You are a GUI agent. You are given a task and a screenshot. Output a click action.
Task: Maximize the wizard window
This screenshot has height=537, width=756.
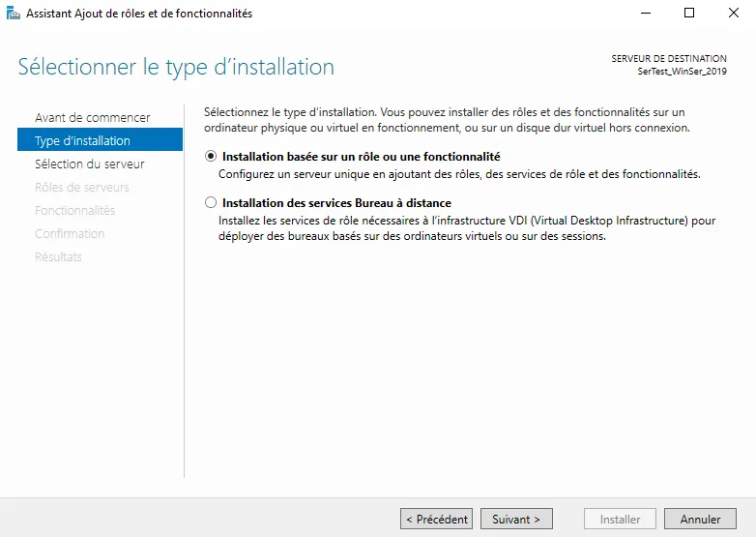click(x=689, y=13)
